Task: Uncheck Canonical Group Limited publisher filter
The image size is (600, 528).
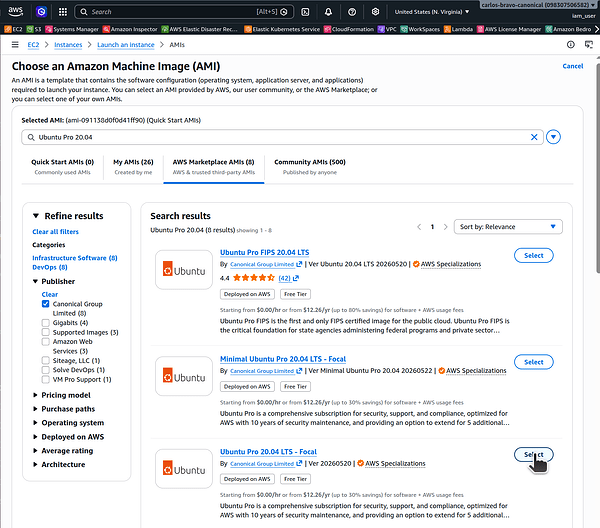Action: coord(46,304)
